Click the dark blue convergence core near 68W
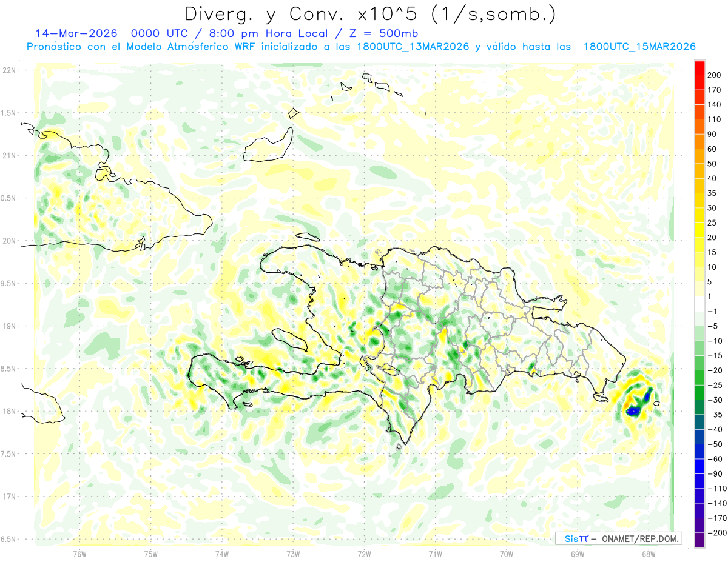 633,411
